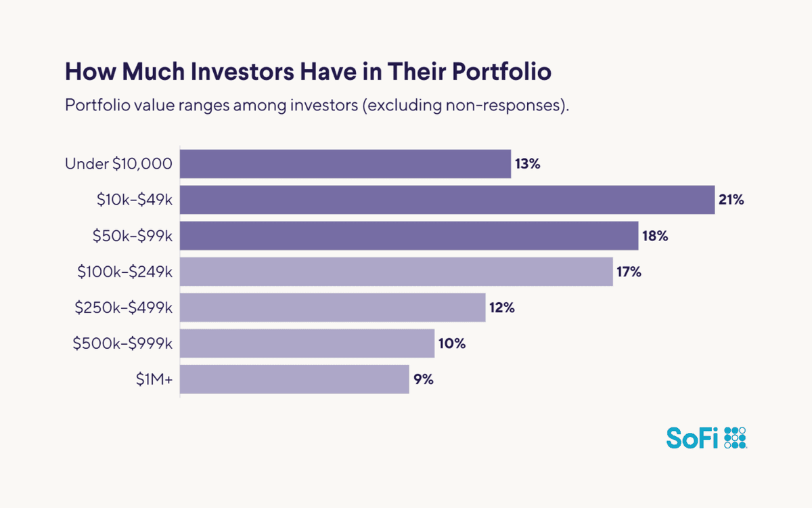Select the 9% value label
This screenshot has width=812, height=508.
(424, 379)
